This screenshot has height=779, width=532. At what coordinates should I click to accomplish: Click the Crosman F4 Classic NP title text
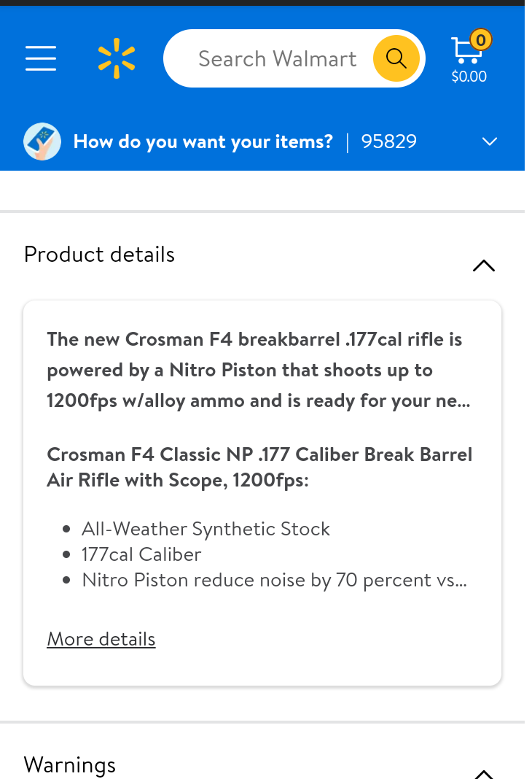coord(259,468)
